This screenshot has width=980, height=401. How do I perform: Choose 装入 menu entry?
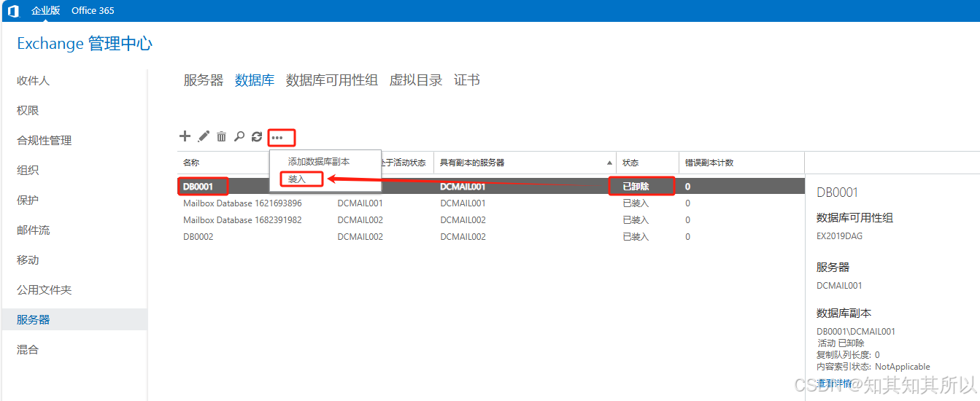click(x=297, y=179)
